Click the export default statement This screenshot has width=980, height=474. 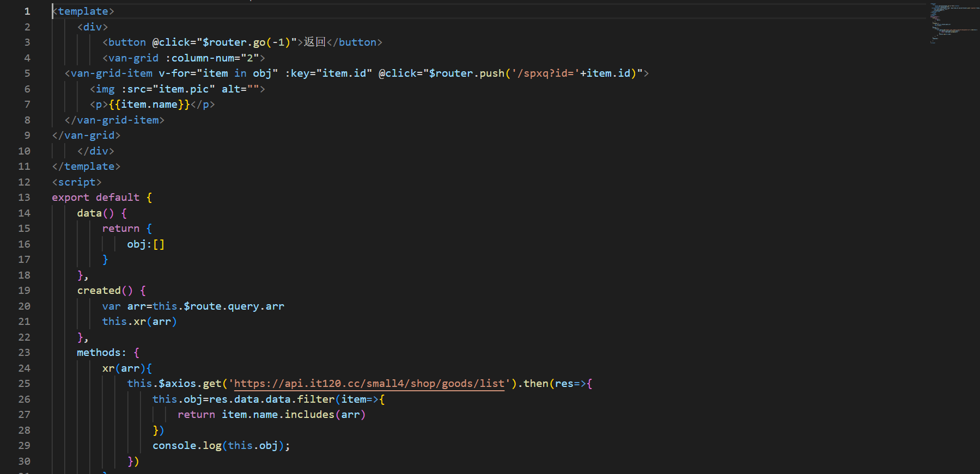(x=96, y=198)
